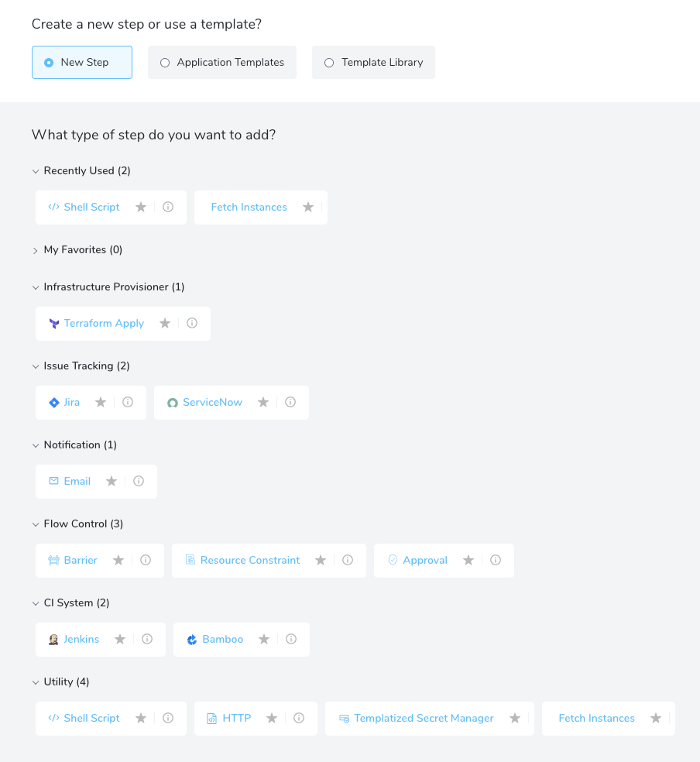View info for the HTTP step

point(299,718)
